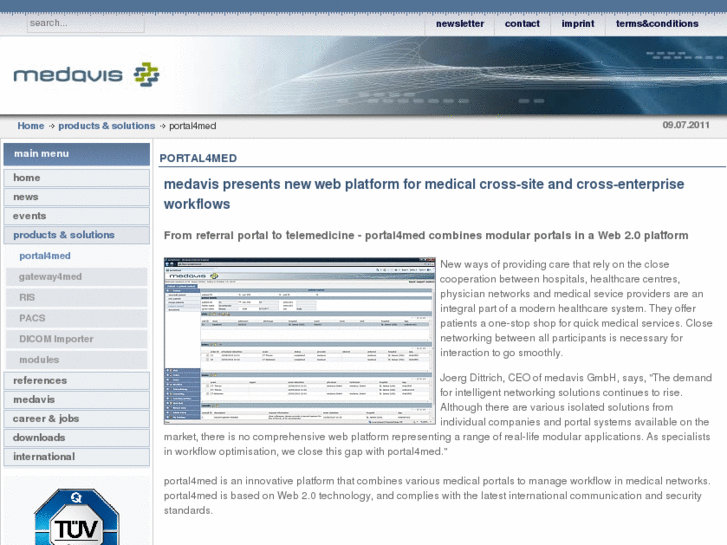727x545 pixels.
Task: Select gateway4med submenu item
Action: pos(77,276)
